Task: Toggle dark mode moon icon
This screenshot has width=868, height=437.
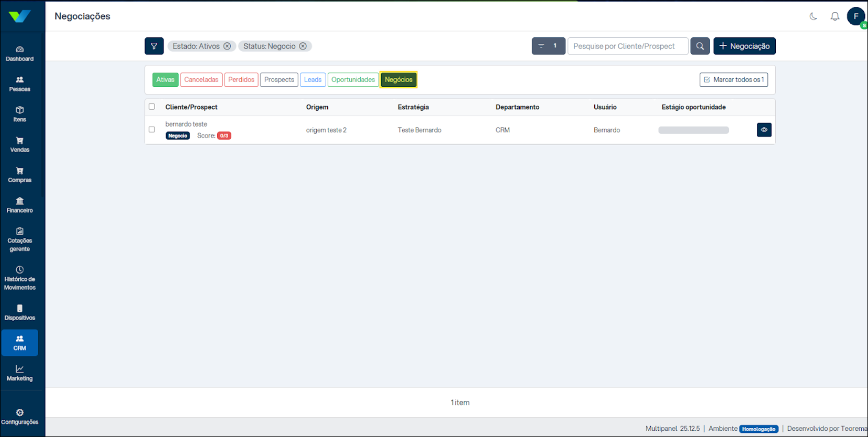Action: click(x=813, y=16)
